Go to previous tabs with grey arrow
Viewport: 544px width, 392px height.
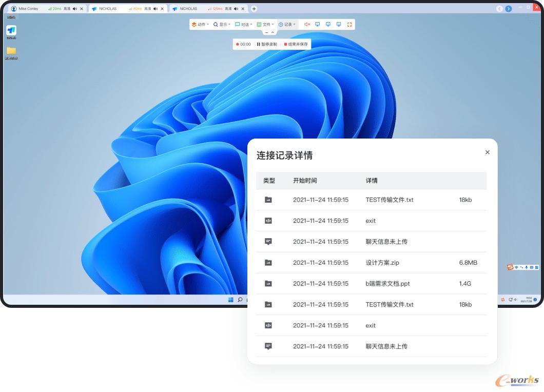[x=499, y=9]
